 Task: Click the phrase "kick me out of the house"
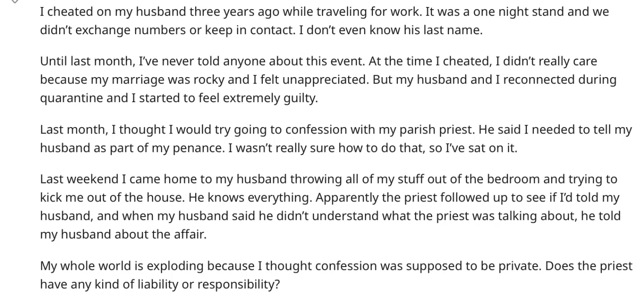111,198
